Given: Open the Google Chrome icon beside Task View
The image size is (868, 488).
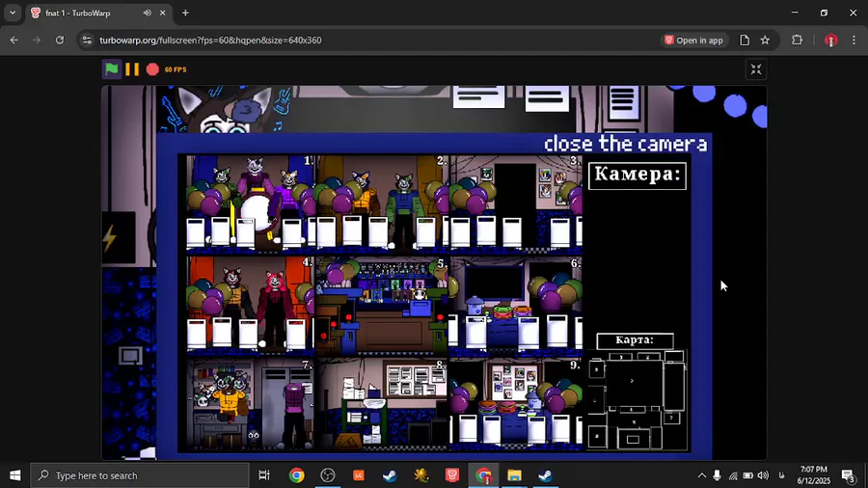Looking at the screenshot, I should (x=297, y=475).
